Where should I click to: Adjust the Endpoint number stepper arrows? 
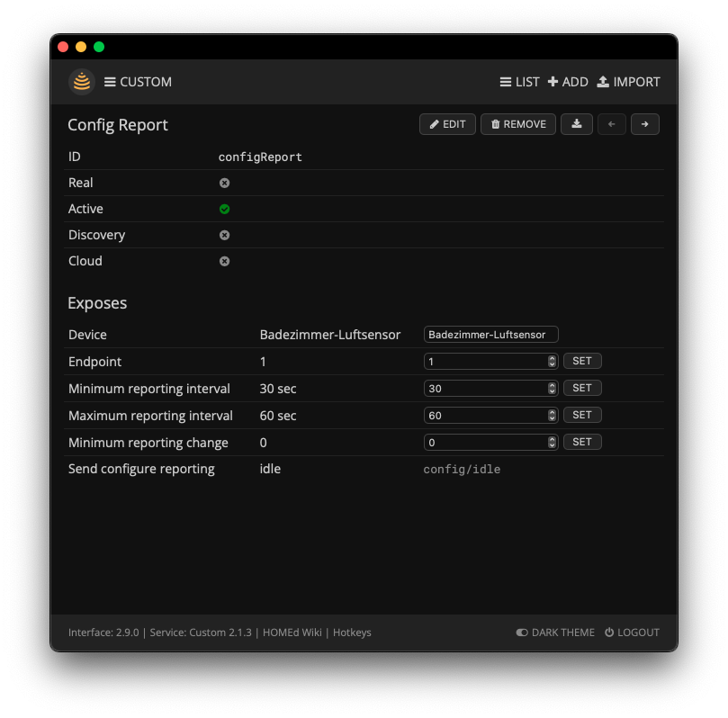(x=553, y=362)
